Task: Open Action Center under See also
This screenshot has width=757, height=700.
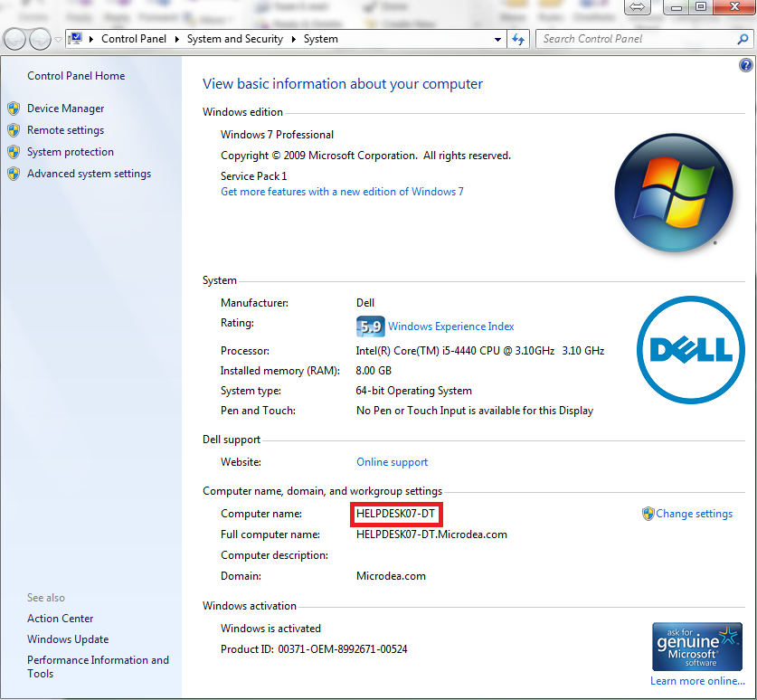Action: [x=61, y=619]
